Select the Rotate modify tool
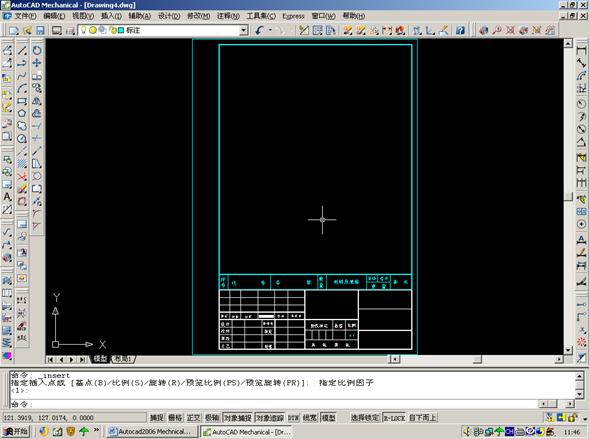This screenshot has width=589, height=439. (x=37, y=50)
